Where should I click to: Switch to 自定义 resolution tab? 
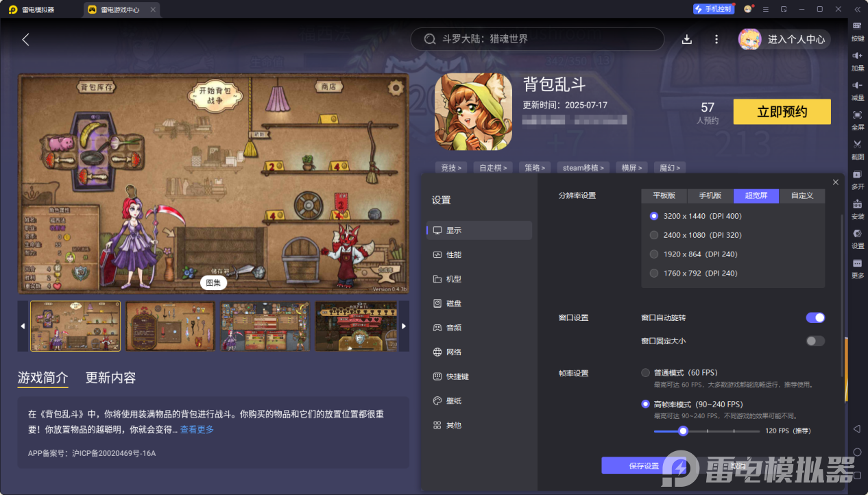(802, 195)
